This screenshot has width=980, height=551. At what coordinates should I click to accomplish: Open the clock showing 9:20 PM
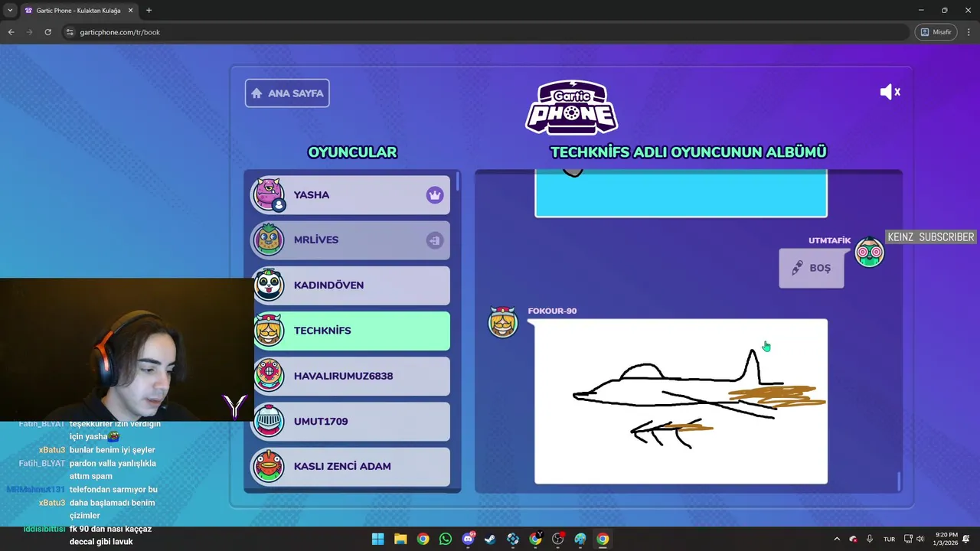946,539
